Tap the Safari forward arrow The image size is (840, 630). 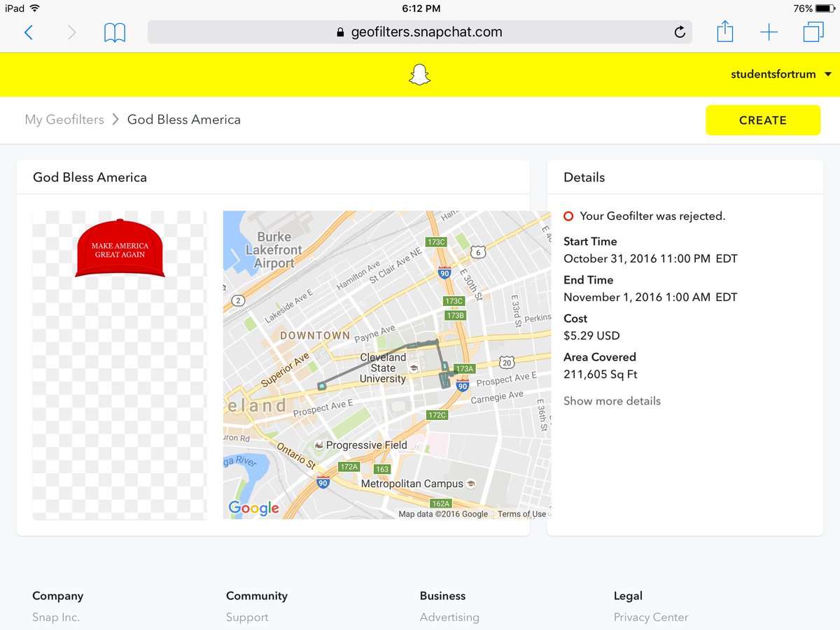click(x=71, y=32)
